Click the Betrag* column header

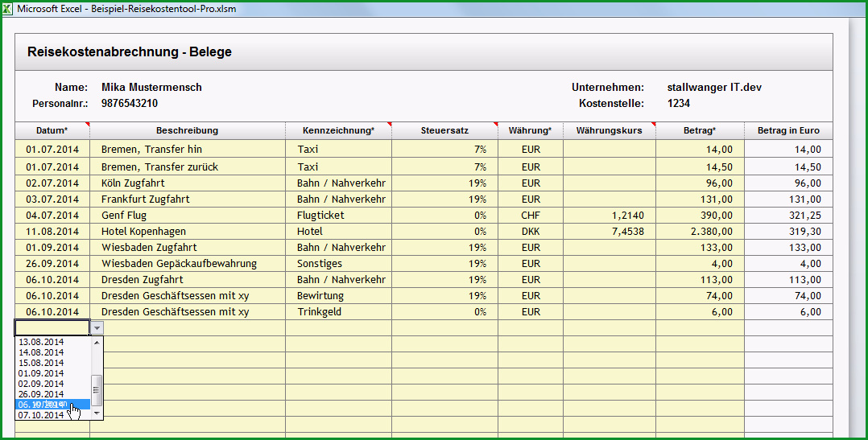pyautogui.click(x=700, y=130)
